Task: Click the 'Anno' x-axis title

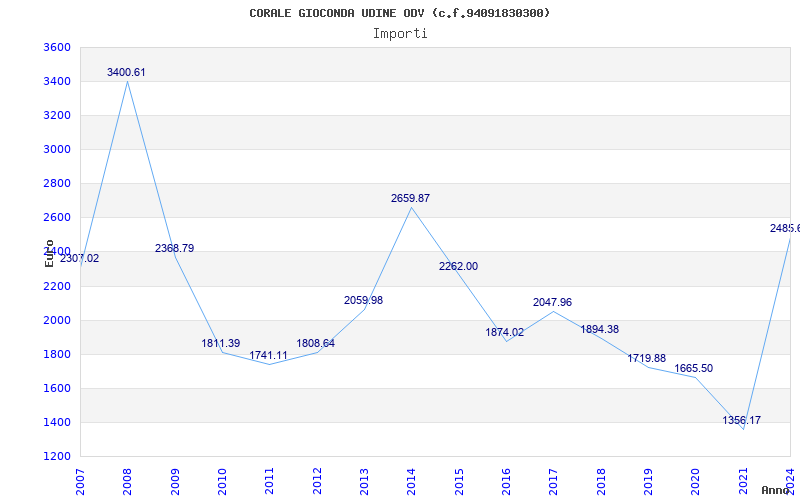Action: pos(775,490)
